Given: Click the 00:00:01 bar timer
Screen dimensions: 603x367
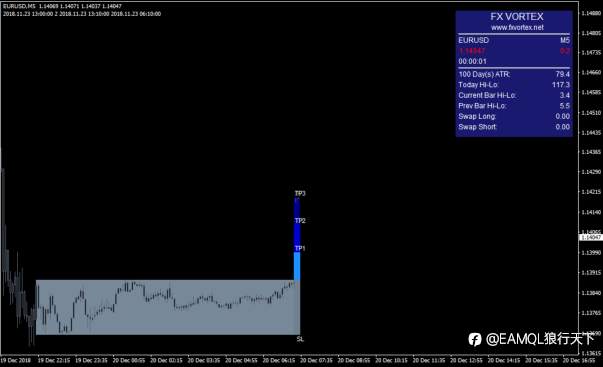Looking at the screenshot, I should pyautogui.click(x=472, y=61).
